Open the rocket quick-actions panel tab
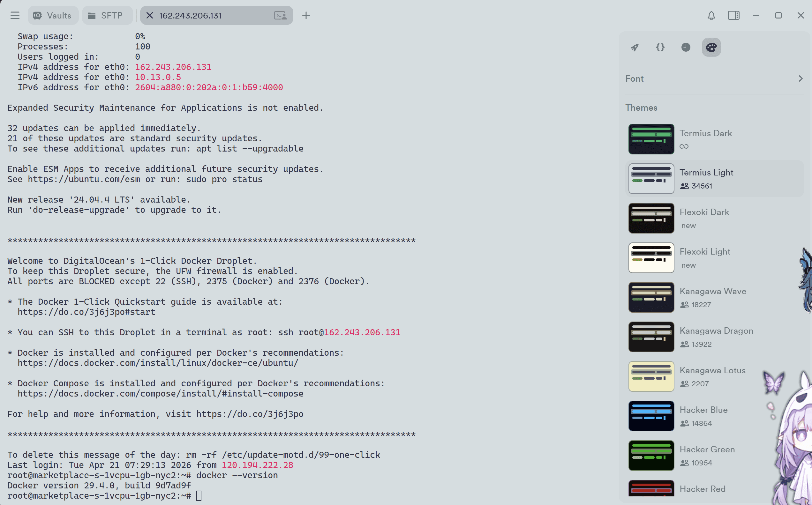The width and height of the screenshot is (812, 505). (x=635, y=47)
